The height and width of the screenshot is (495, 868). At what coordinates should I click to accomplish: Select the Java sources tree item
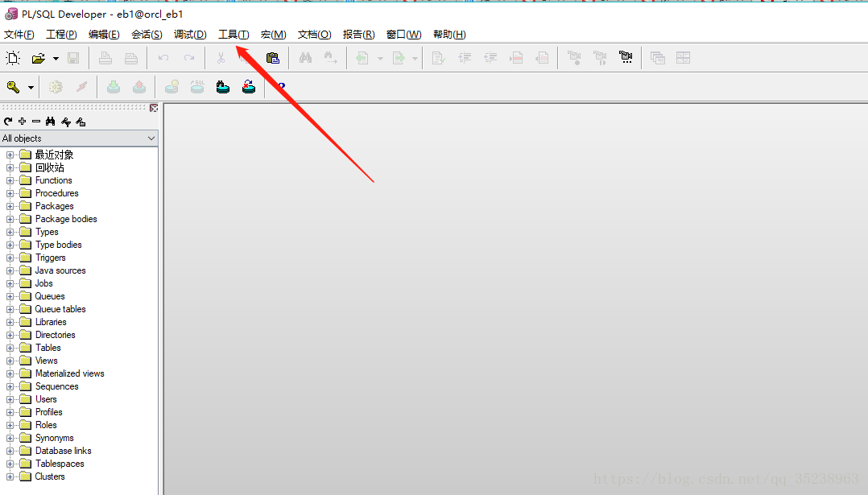pos(60,270)
